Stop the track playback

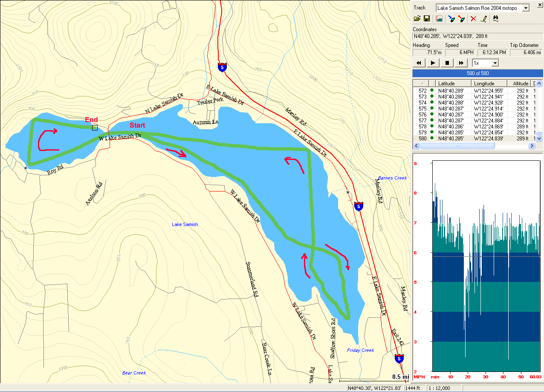pos(447,63)
